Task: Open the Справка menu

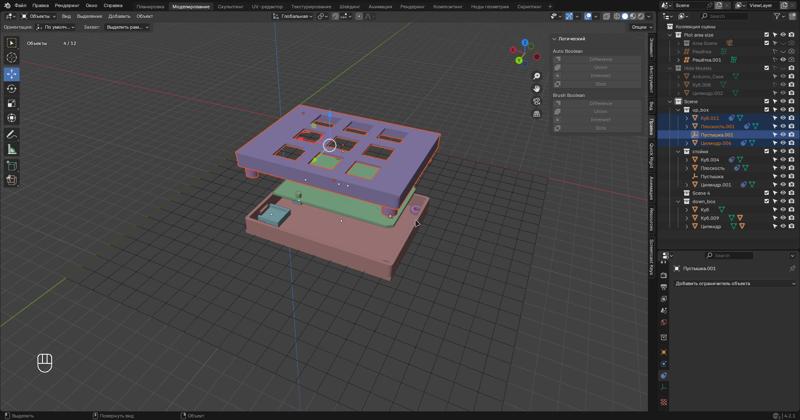Action: (x=113, y=6)
